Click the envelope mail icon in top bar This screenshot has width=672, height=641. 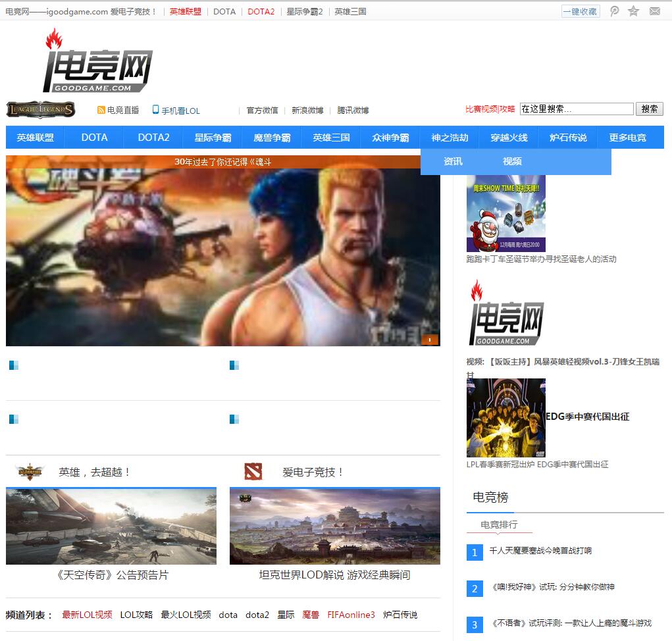[x=655, y=11]
